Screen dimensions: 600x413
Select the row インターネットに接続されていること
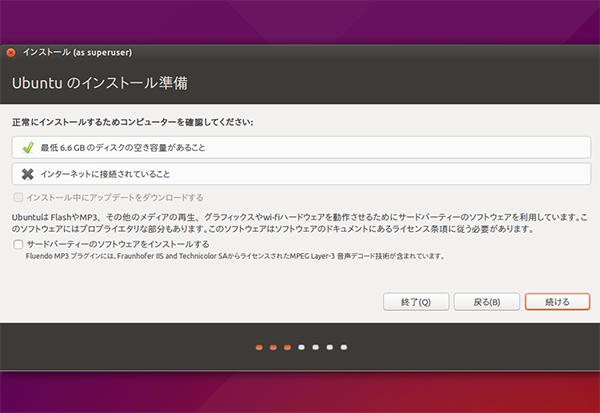pos(301,174)
